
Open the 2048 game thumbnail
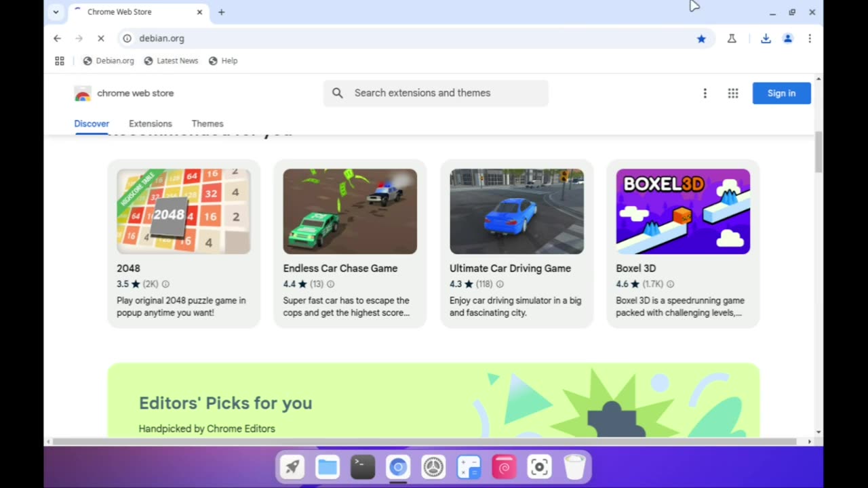184,211
